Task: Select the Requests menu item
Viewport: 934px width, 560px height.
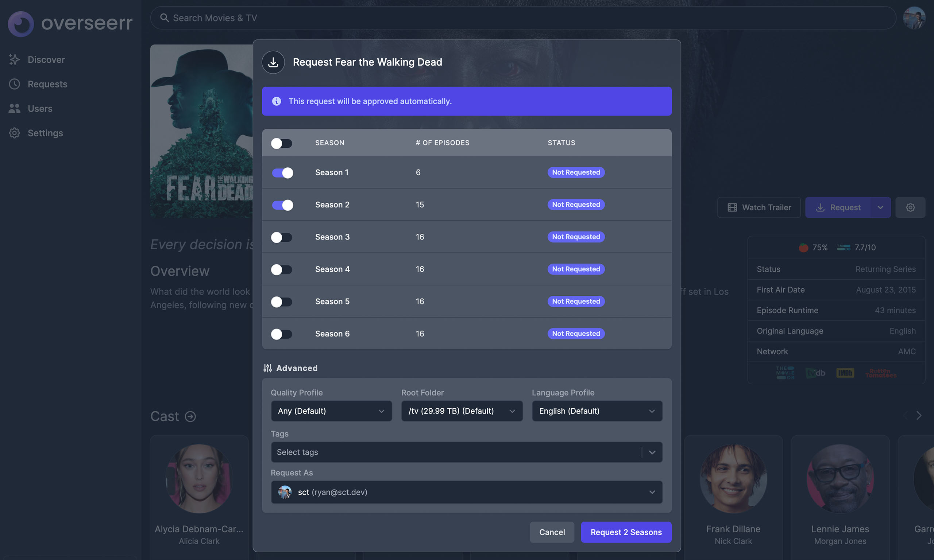Action: coord(47,83)
